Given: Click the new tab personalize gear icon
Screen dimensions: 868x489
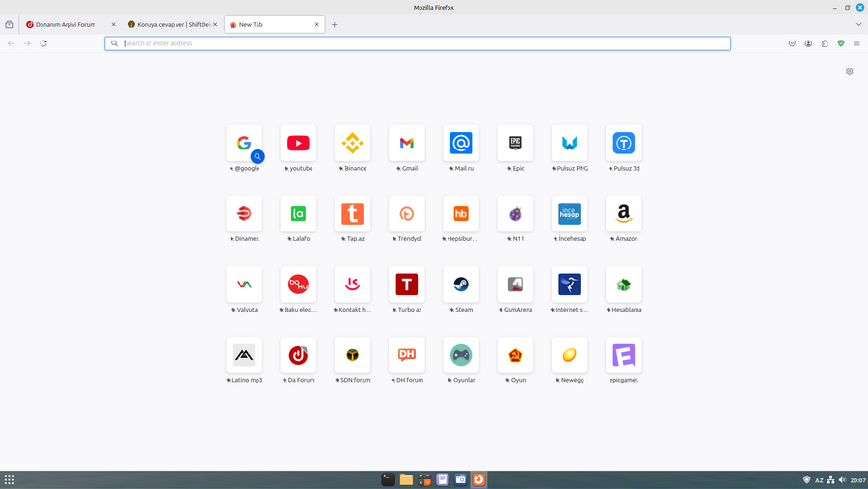Looking at the screenshot, I should point(850,71).
